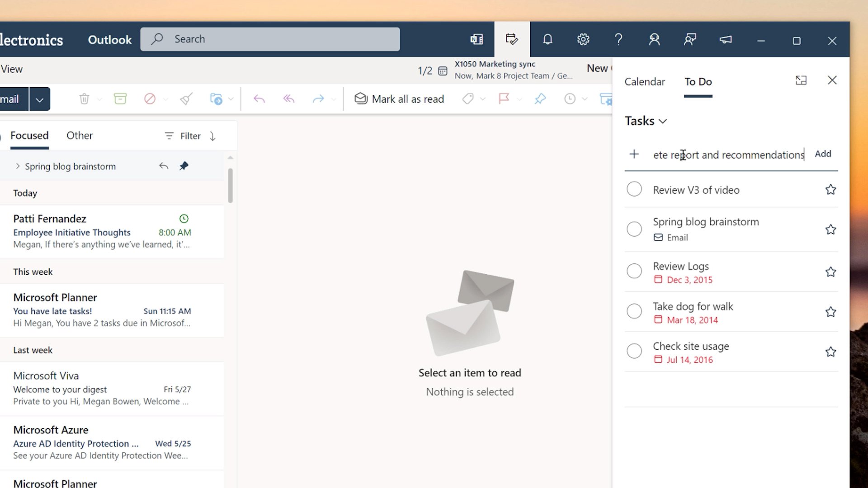Expand To Do panel to full view
This screenshot has height=488, width=868.
801,80
